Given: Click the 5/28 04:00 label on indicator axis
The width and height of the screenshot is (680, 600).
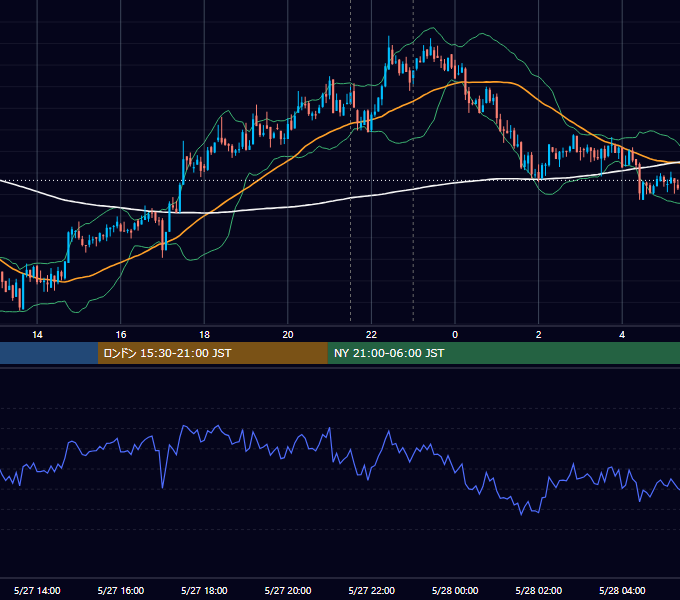Looking at the screenshot, I should 622,590.
